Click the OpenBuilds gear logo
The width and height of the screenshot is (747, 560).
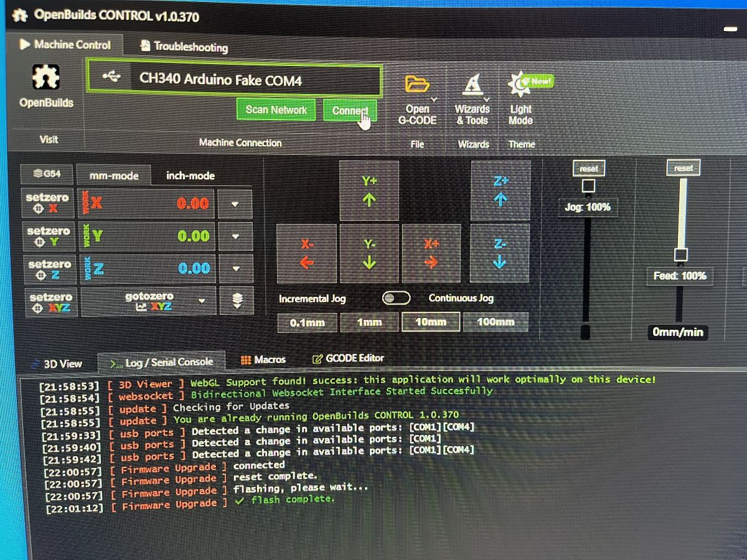tap(45, 78)
